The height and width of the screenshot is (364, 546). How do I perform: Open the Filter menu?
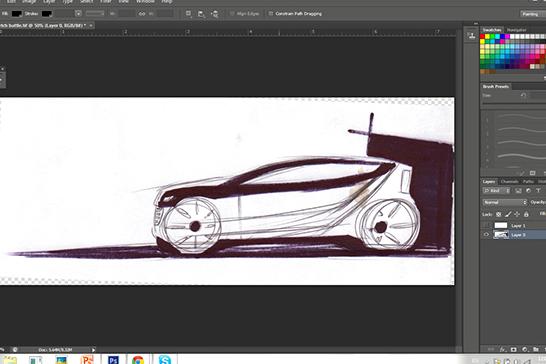point(106,1)
